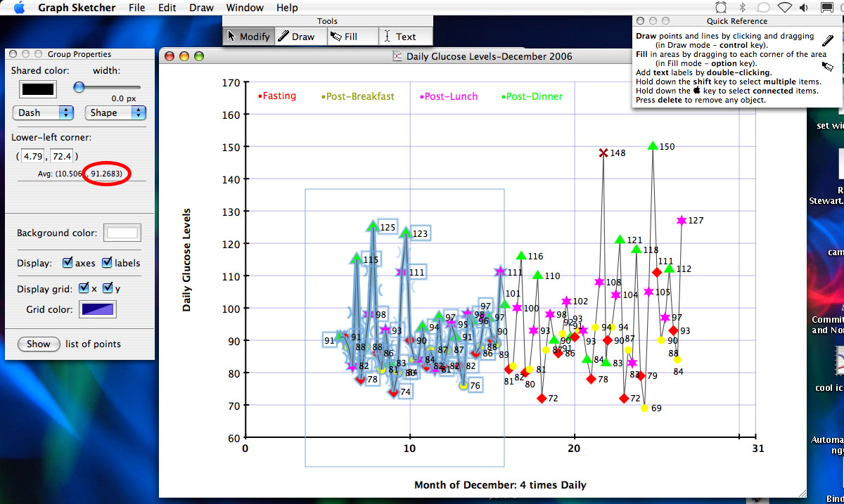Click the lower-left corner x value field
The width and height of the screenshot is (844, 504).
[x=34, y=156]
